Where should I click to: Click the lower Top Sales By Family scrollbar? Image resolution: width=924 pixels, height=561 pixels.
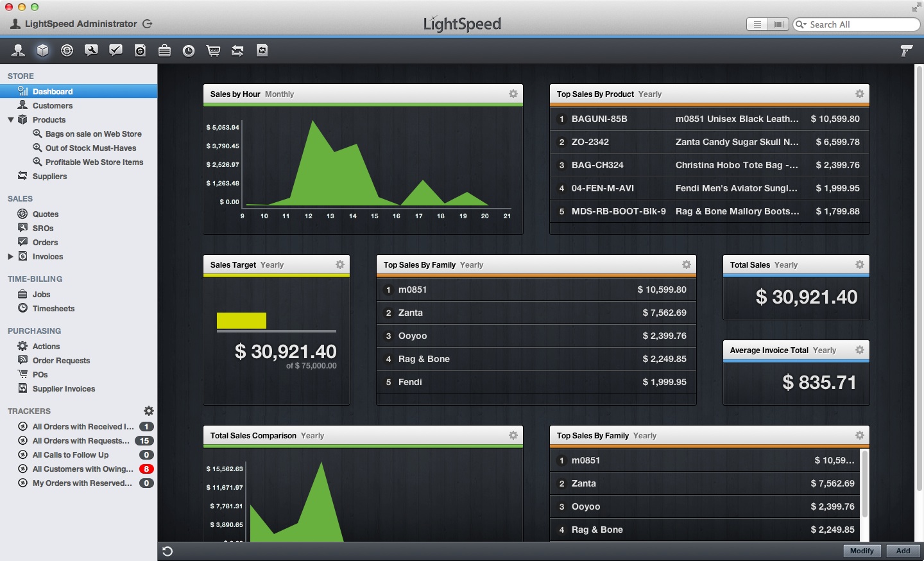click(x=864, y=483)
